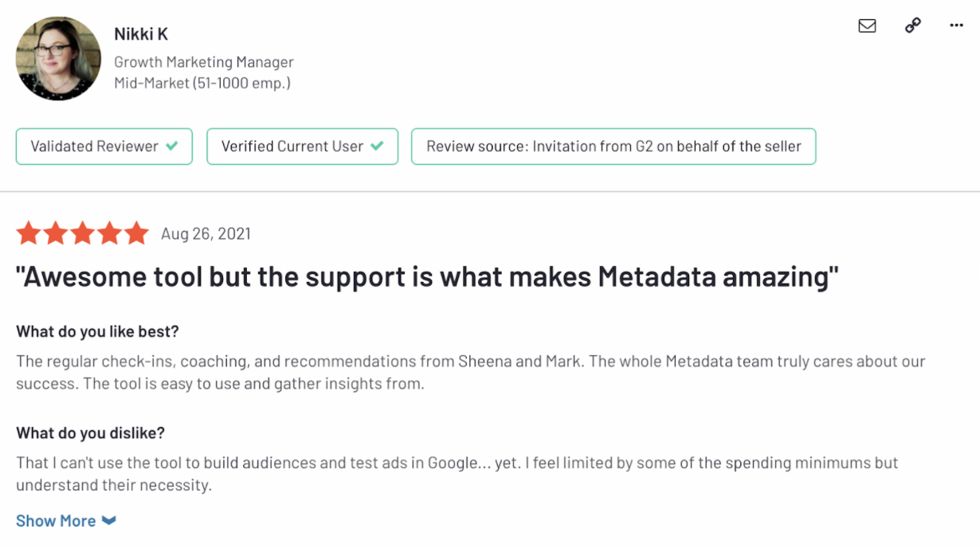Click the Aug 26, 2021 review date
The width and height of the screenshot is (980, 548).
pyautogui.click(x=206, y=233)
